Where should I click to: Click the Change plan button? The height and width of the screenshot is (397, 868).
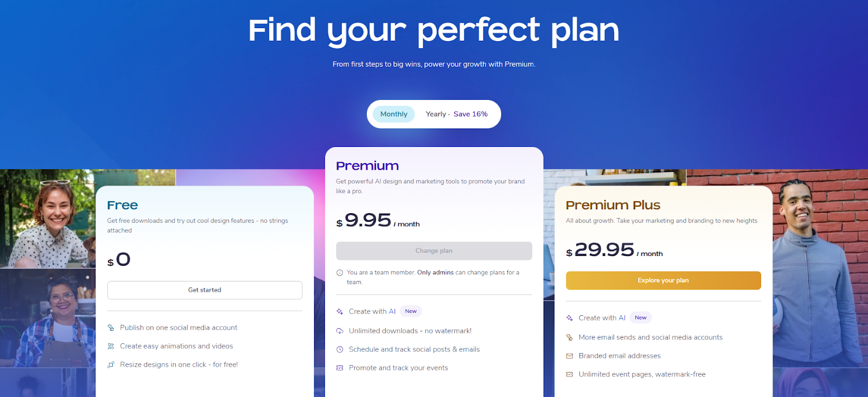point(434,251)
